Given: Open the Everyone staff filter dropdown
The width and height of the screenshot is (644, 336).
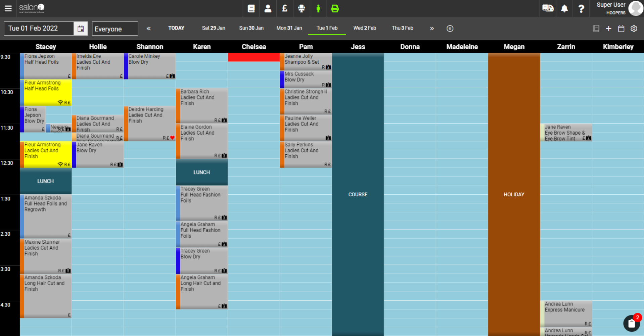Looking at the screenshot, I should (115, 29).
